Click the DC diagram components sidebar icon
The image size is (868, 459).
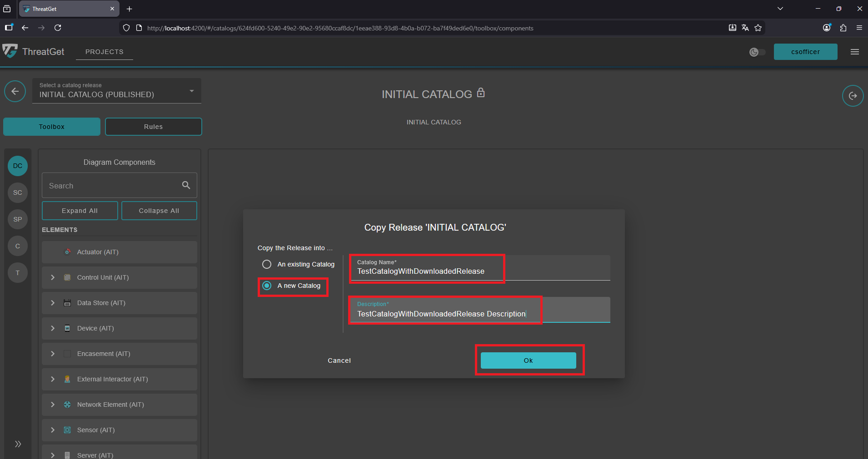tap(18, 166)
